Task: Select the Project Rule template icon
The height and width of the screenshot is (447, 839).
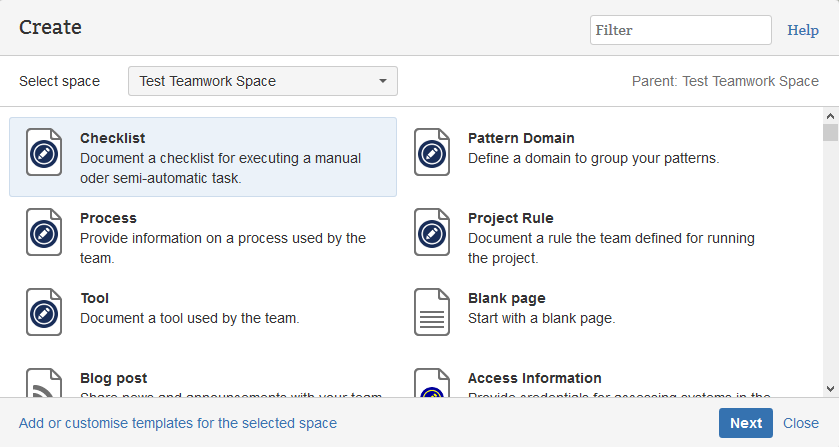Action: 431,233
